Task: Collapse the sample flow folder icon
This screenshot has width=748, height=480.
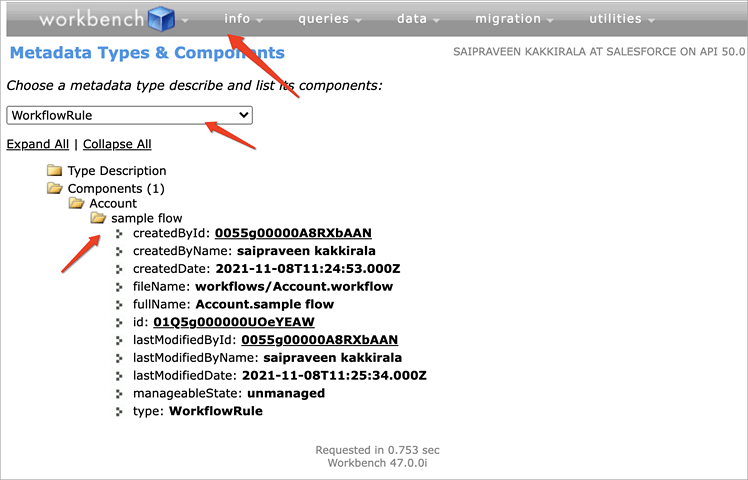Action: pos(98,218)
